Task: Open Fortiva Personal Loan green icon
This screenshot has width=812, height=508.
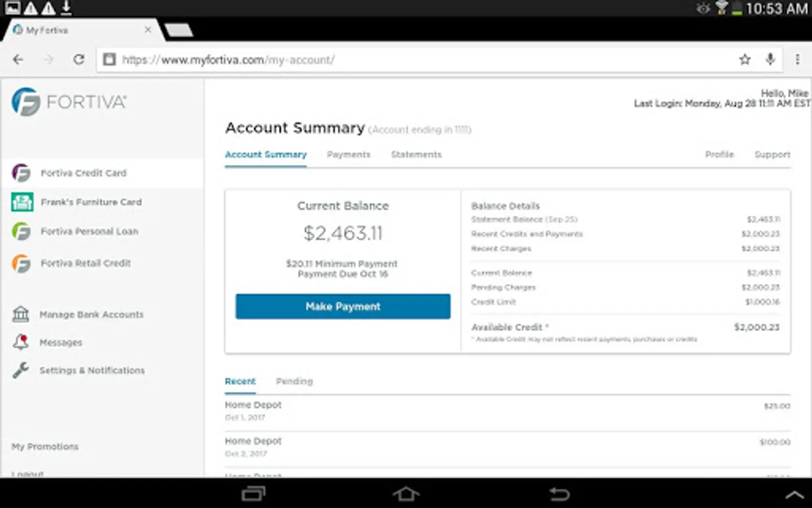Action: coord(21,231)
